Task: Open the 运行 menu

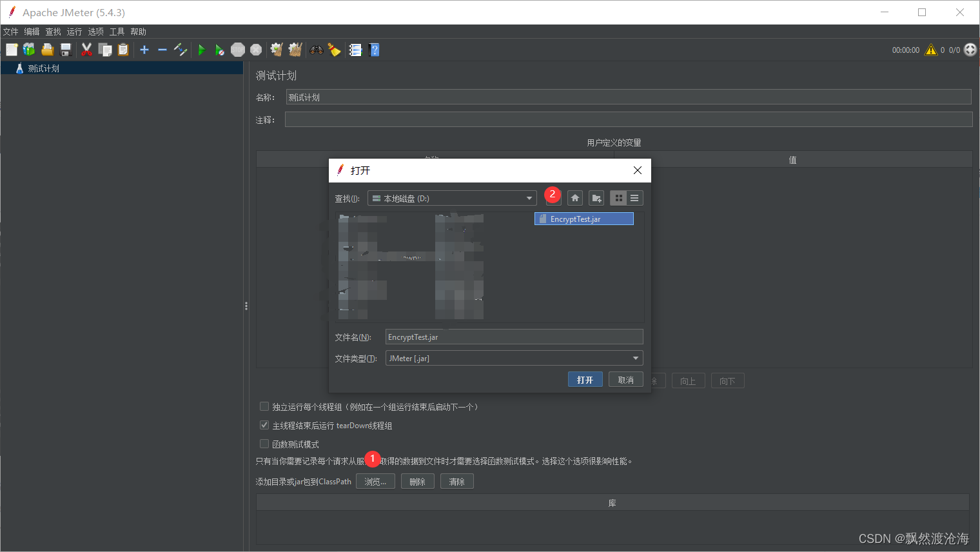Action: point(74,32)
